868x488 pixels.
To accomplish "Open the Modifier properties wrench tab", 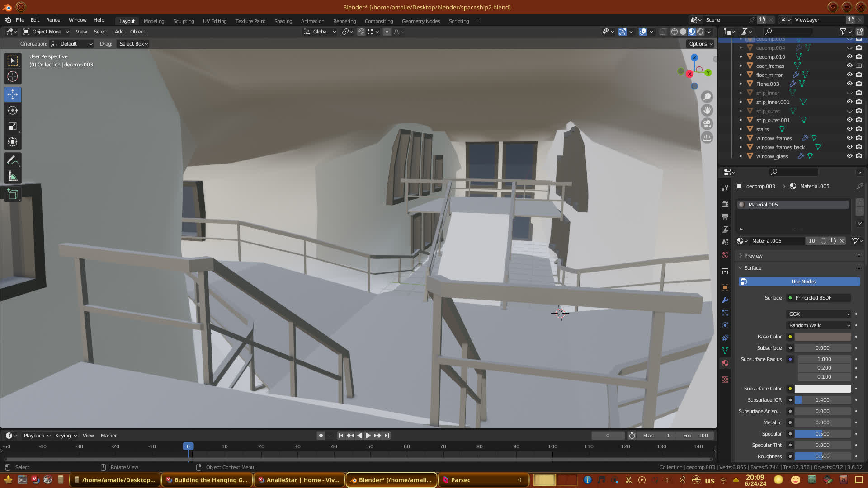I will pyautogui.click(x=725, y=300).
